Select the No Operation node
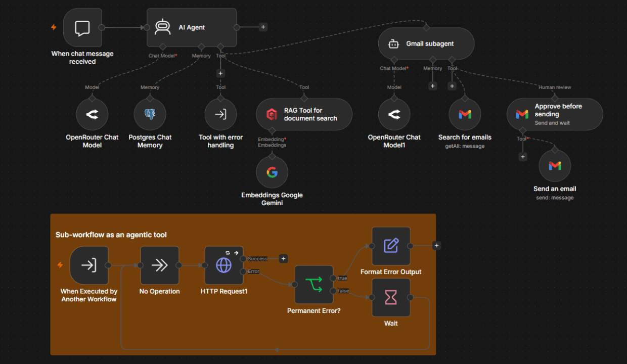Screen dimensions: 627x364 pyautogui.click(x=159, y=265)
